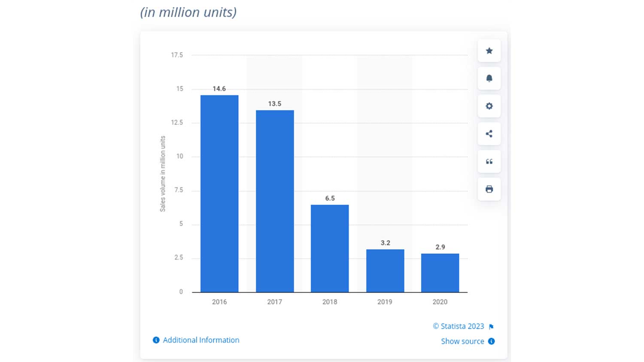The image size is (644, 362).
Task: Select the 2020 bar in the chart
Action: [x=440, y=273]
